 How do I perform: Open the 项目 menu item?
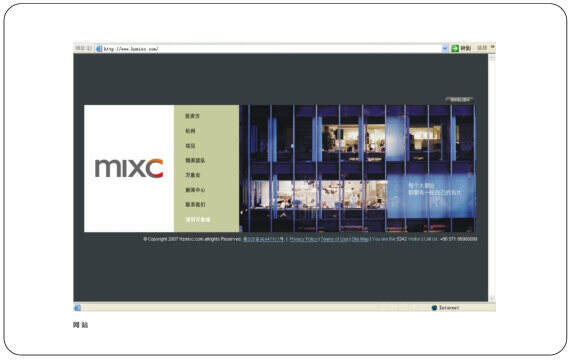[x=190, y=146]
